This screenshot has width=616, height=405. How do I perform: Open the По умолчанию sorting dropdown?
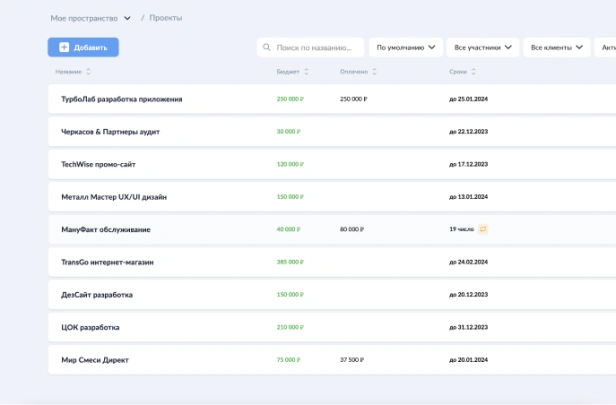(407, 47)
